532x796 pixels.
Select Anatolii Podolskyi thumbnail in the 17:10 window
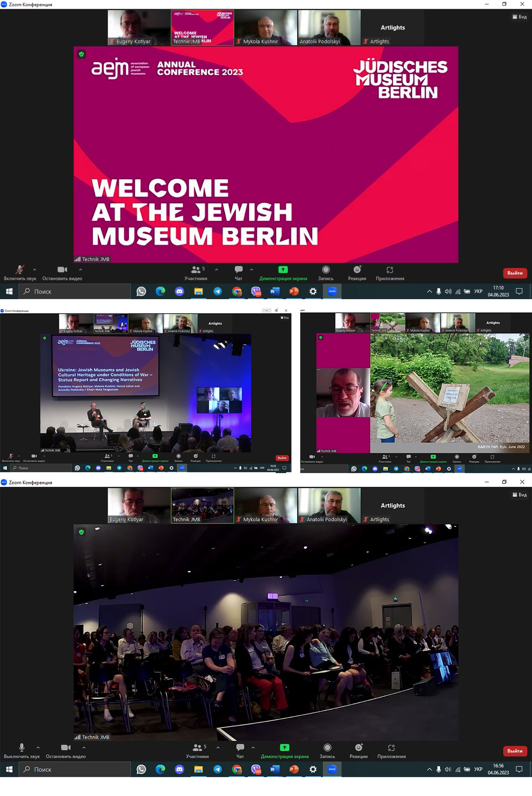click(x=329, y=27)
